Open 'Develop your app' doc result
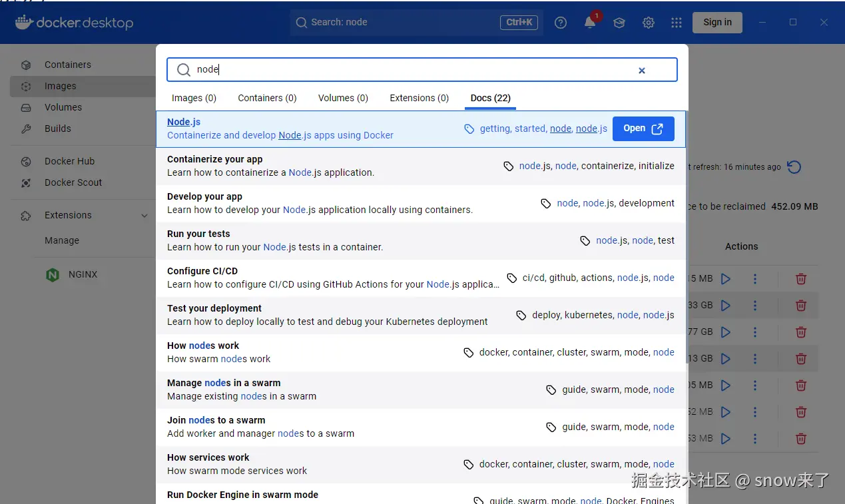Viewport: 845px width, 504px height. 421,203
